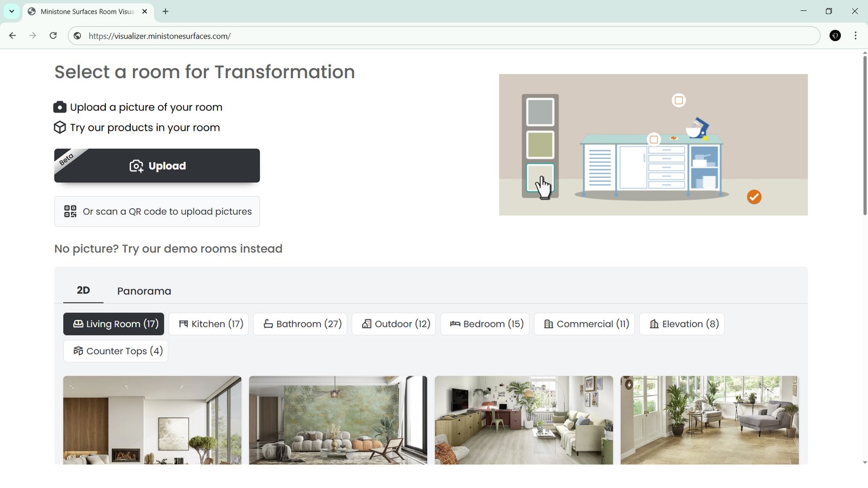Open the green-wall living room demo thumbnail
The height and width of the screenshot is (488, 868).
pos(337,420)
